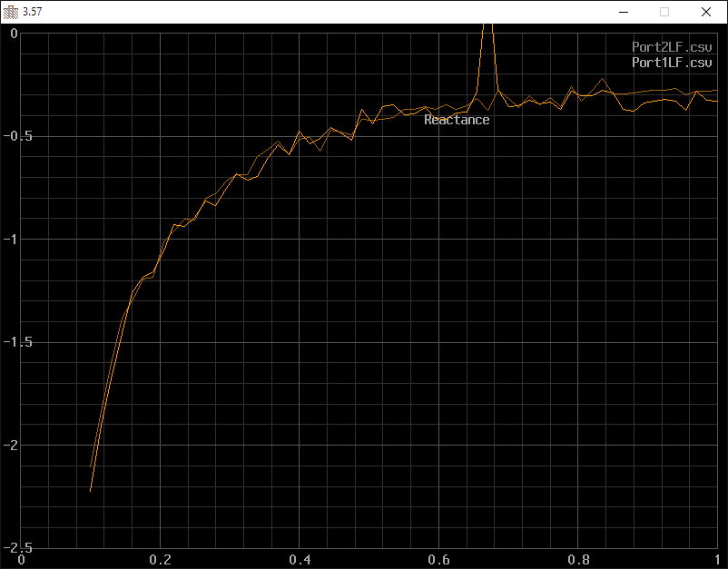728x569 pixels.
Task: Maximize the 3.57 plot window
Action: (x=664, y=12)
